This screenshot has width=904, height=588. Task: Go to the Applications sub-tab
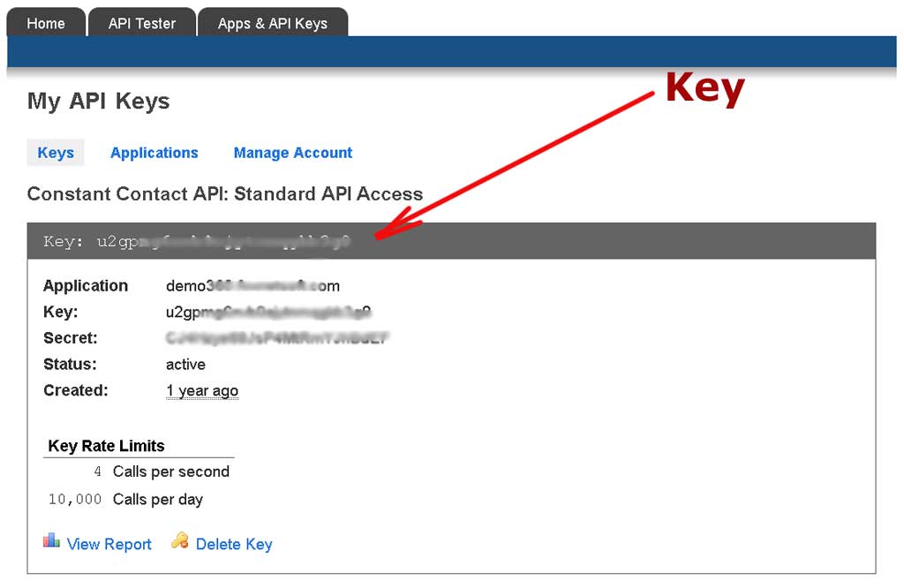tap(154, 153)
